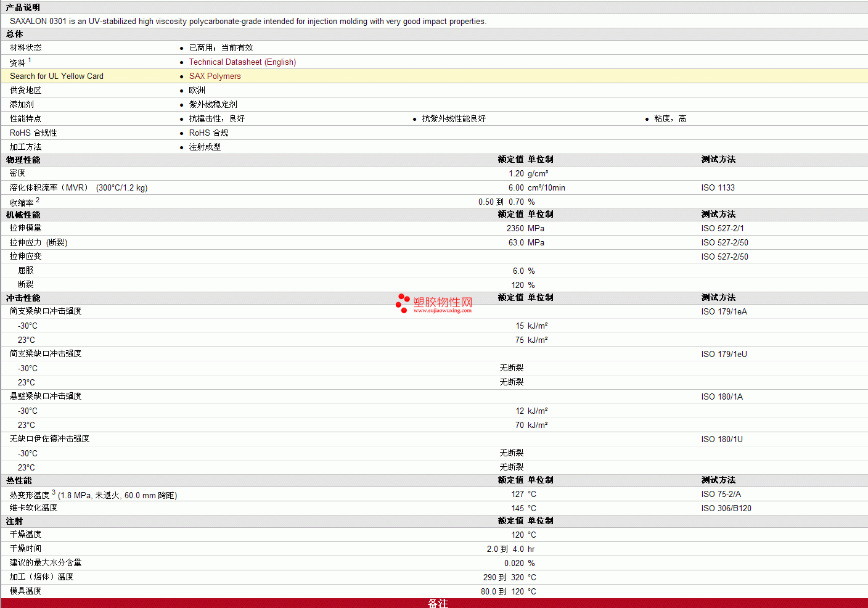Select the 12 kJ/m² Izod value

click(531, 411)
